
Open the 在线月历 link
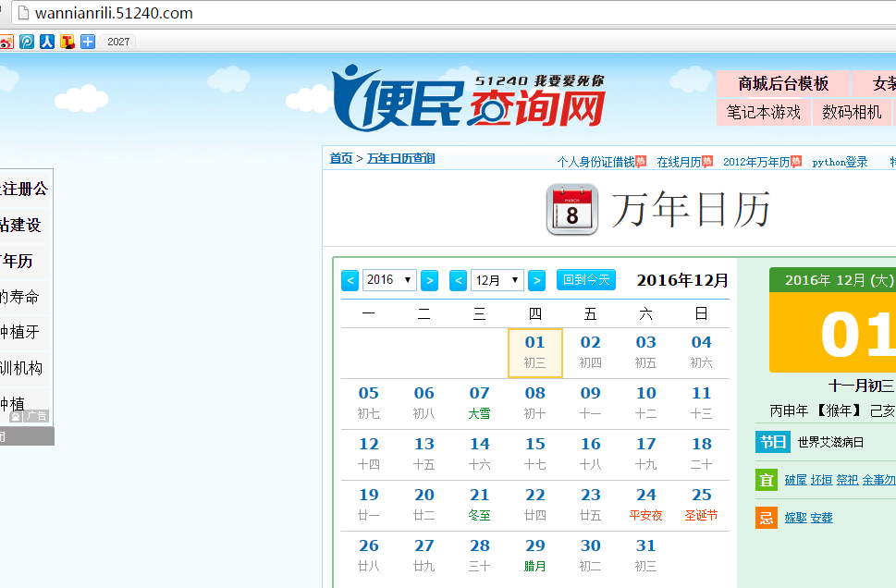coord(679,162)
